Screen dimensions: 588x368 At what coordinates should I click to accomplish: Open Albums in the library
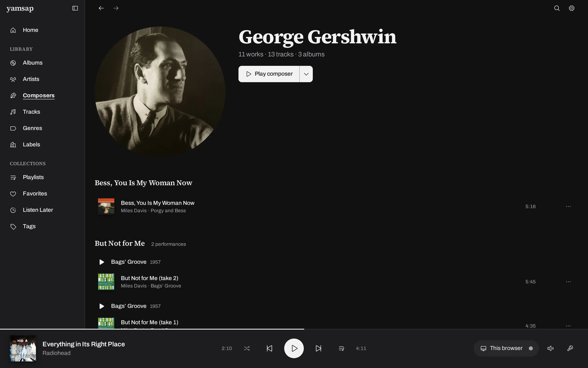[x=32, y=63]
